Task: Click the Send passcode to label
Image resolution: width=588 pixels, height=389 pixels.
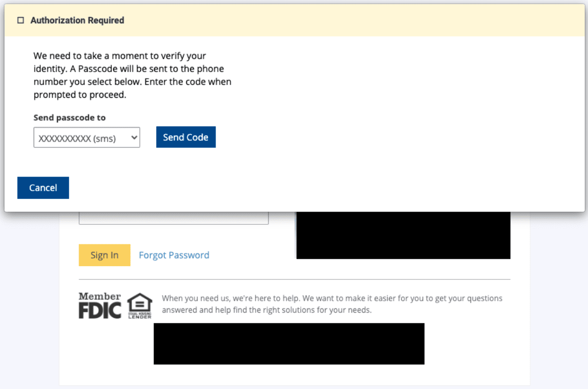Action: point(70,118)
